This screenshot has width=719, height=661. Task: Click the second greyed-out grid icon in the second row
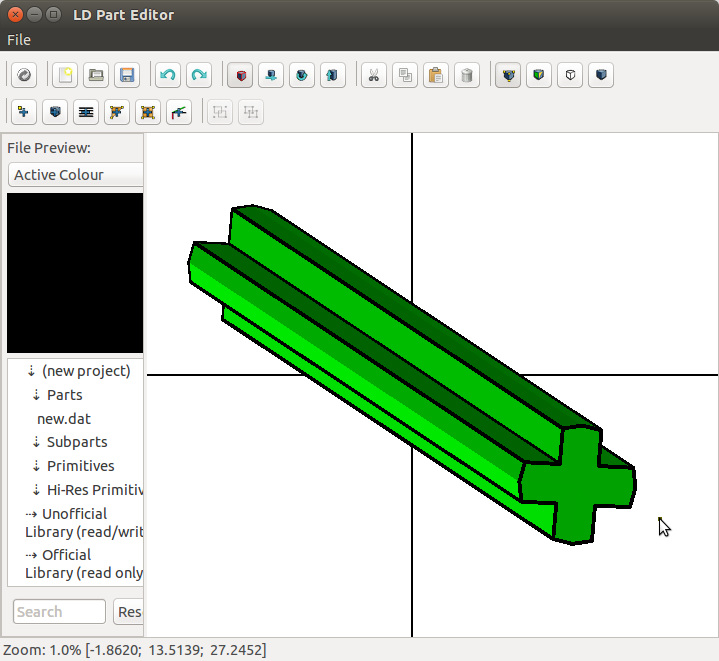251,112
